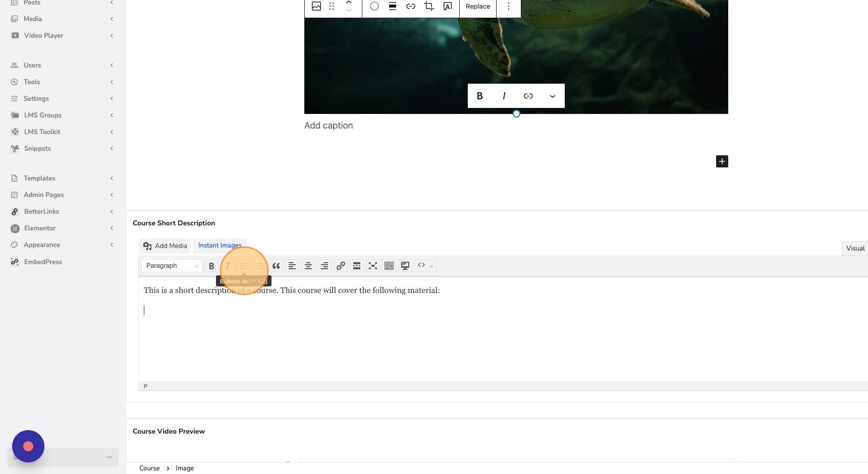Insert a blockquote
The height and width of the screenshot is (474, 868).
click(x=276, y=266)
